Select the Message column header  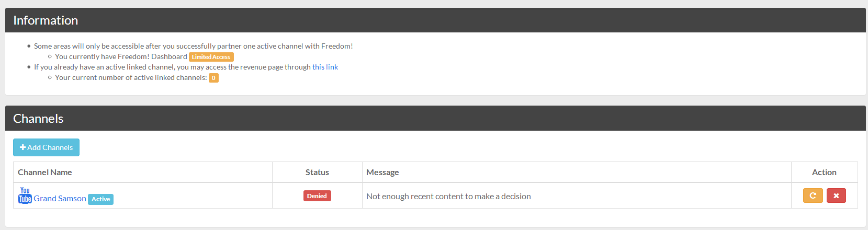point(382,172)
